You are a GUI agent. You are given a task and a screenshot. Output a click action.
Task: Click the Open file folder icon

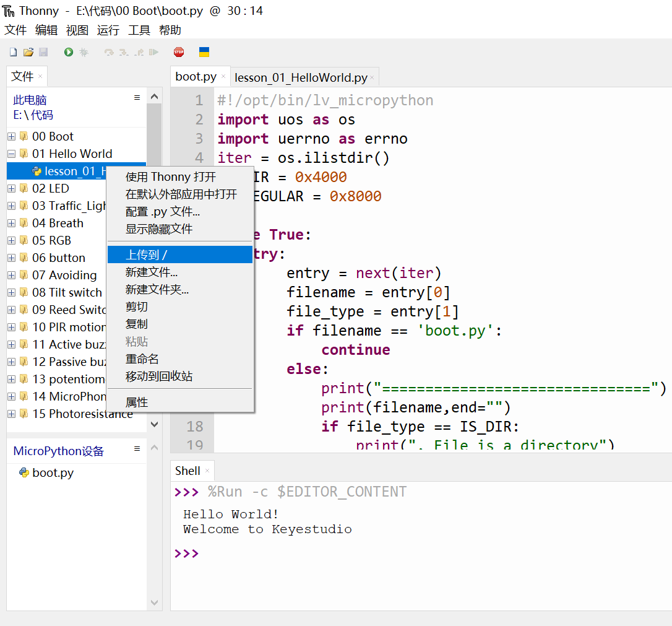pos(28,52)
